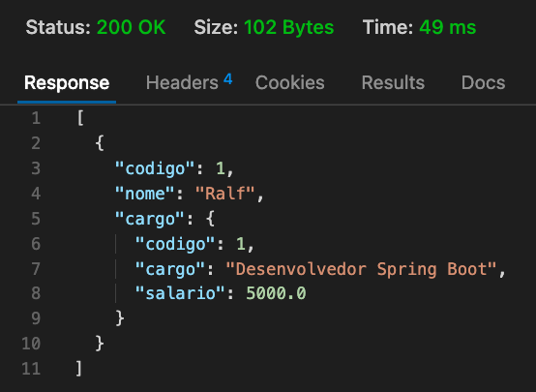Click the opening square bracket on line 1
The height and width of the screenshot is (392, 536).
coord(80,118)
